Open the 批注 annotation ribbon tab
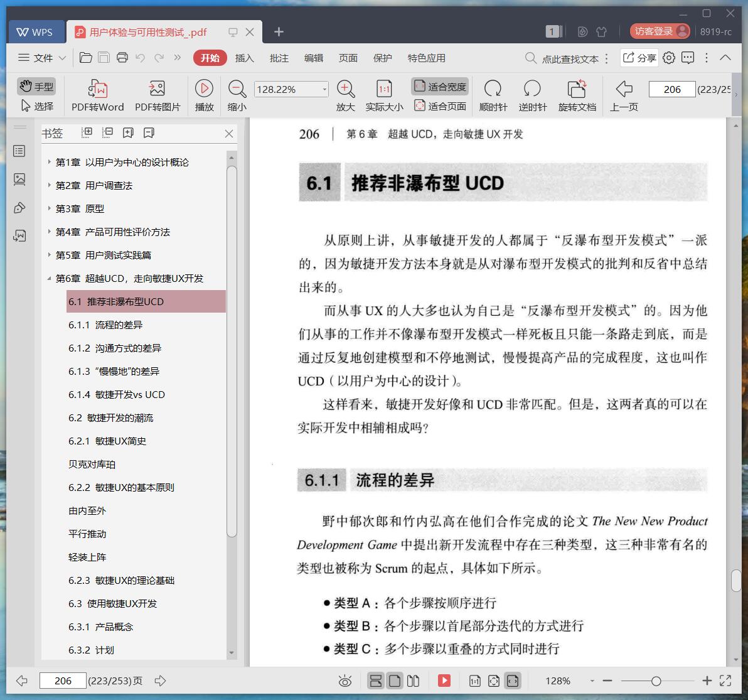The width and height of the screenshot is (748, 700). pyautogui.click(x=279, y=58)
